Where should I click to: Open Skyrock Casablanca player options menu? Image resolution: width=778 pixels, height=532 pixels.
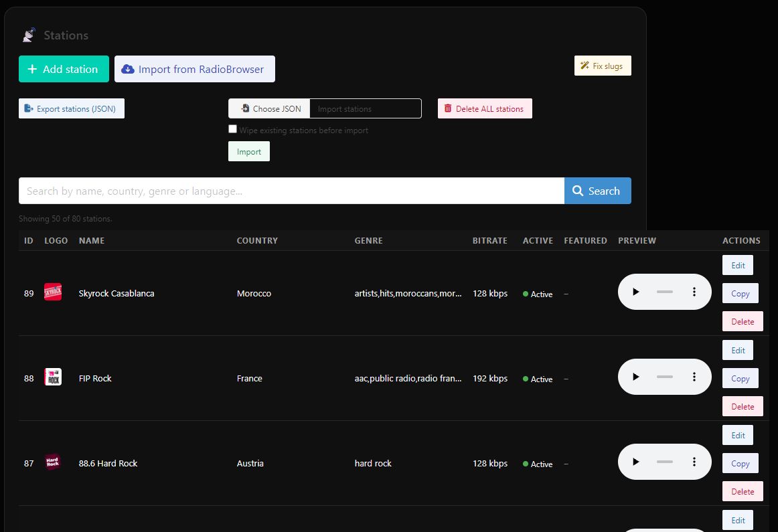click(x=694, y=292)
